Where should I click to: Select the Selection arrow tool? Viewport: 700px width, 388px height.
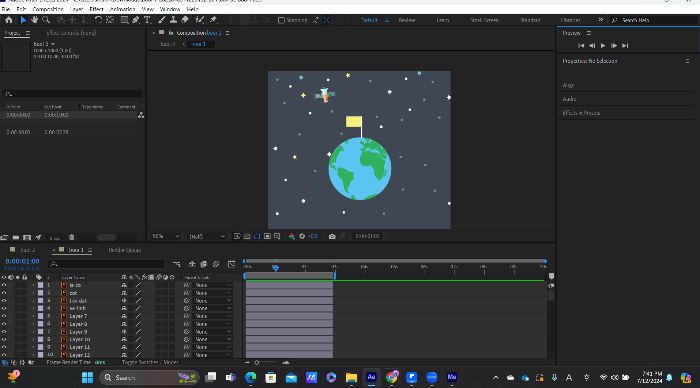coord(23,20)
